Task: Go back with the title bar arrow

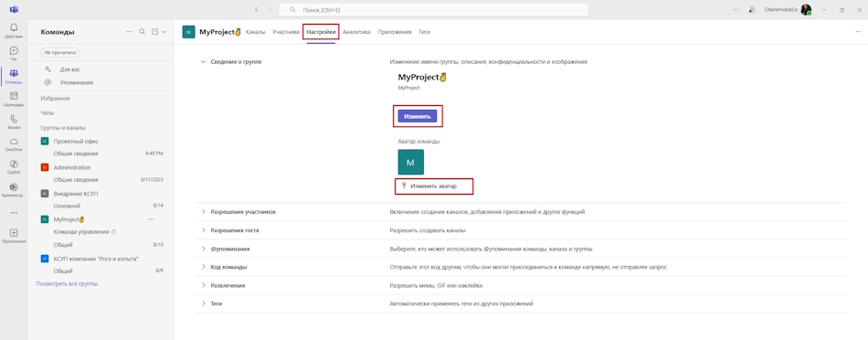Action: [x=257, y=9]
